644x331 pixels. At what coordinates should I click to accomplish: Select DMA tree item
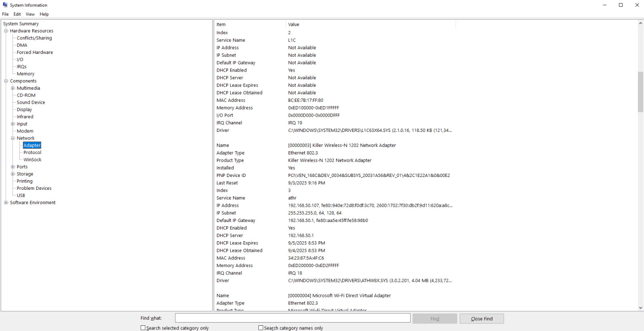pyautogui.click(x=22, y=45)
